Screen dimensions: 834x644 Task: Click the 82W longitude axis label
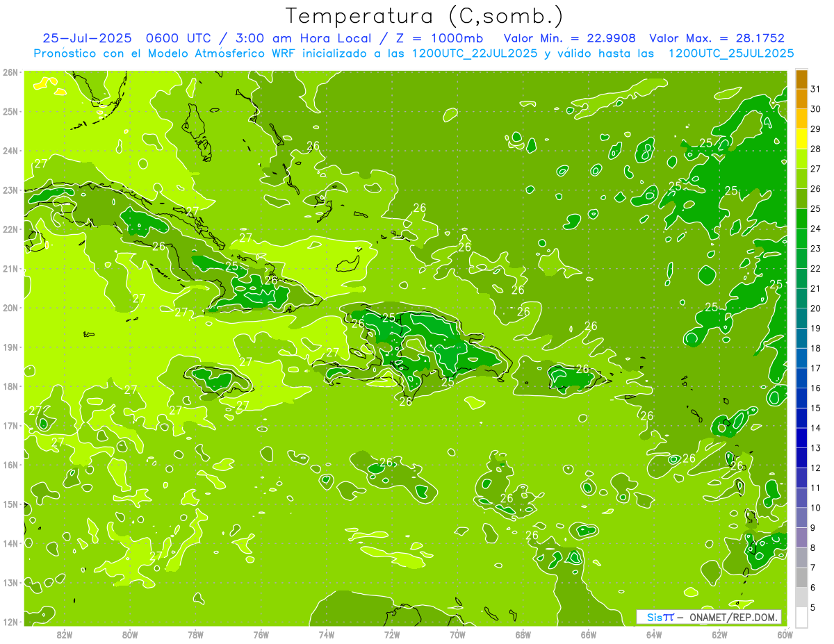click(x=65, y=634)
